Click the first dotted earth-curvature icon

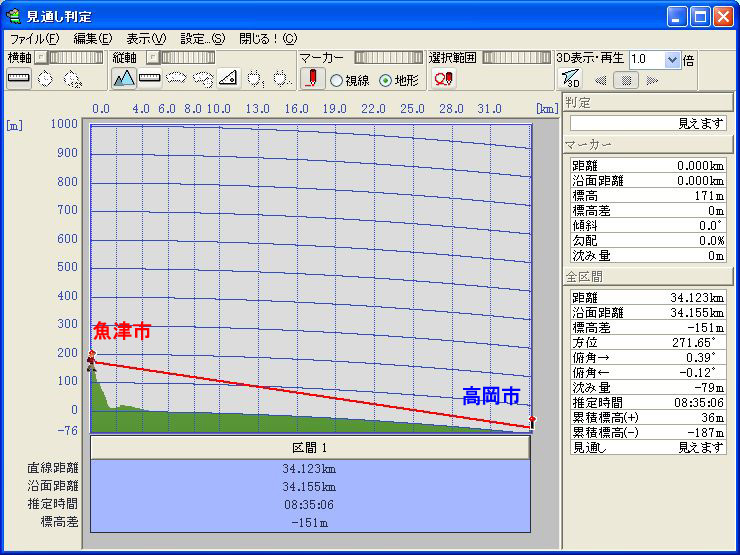coord(176,78)
